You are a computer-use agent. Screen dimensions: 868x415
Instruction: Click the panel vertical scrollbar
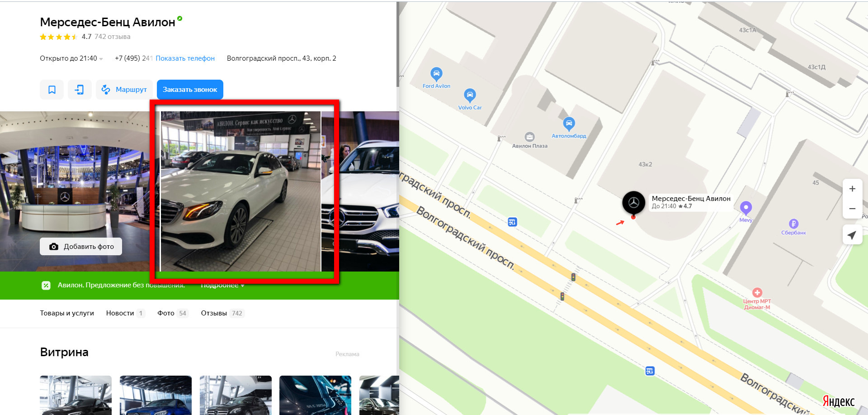coord(398,44)
